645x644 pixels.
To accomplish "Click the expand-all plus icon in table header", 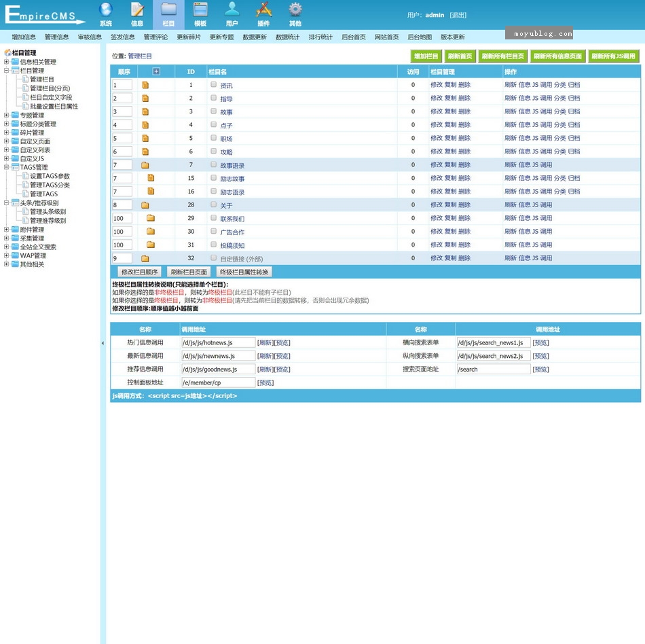I will click(x=156, y=71).
